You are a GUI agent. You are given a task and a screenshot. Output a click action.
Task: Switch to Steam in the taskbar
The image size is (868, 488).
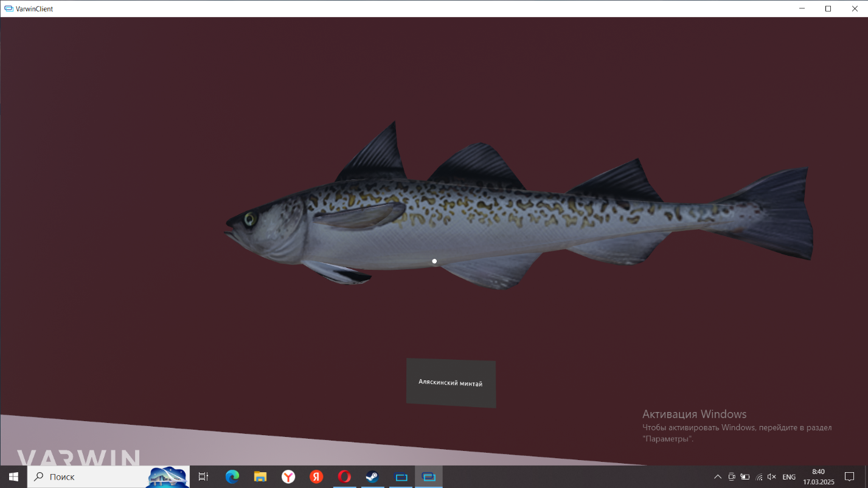(x=372, y=477)
